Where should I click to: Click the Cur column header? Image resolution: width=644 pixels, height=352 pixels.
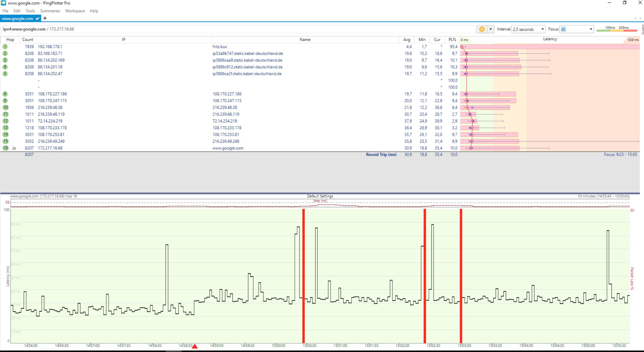pyautogui.click(x=437, y=40)
